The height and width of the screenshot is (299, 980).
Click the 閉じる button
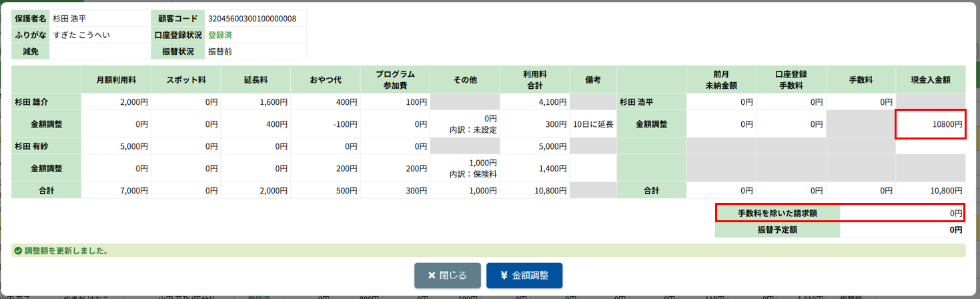[x=447, y=276]
